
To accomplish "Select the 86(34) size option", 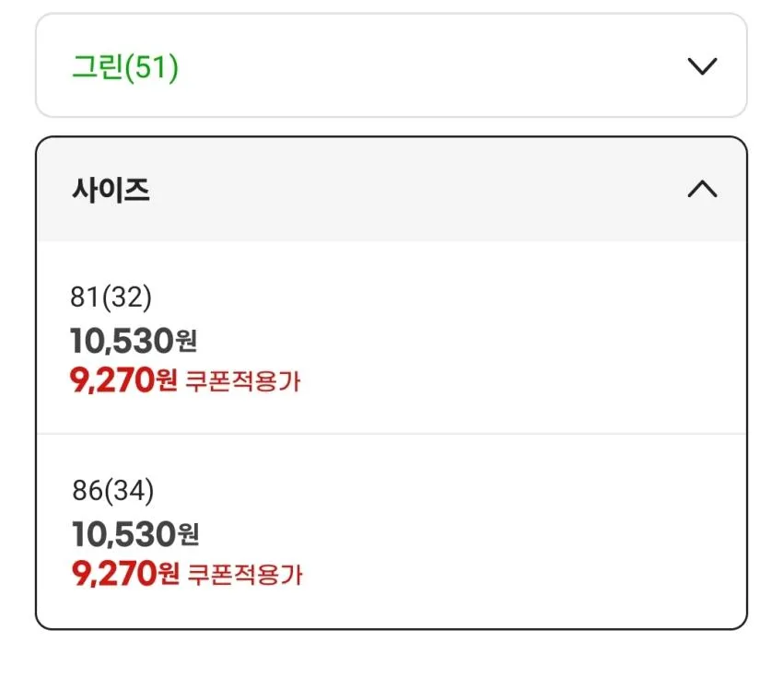I will coord(391,531).
